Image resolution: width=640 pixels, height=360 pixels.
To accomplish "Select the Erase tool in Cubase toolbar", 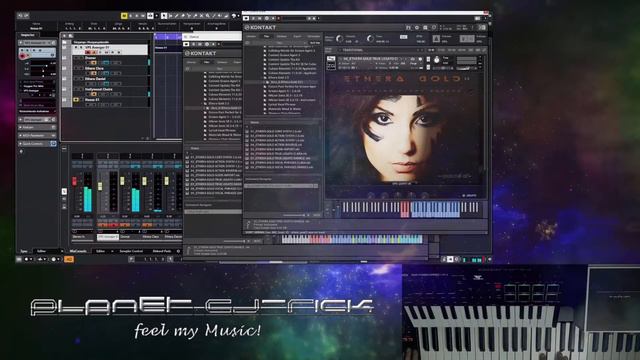I will tap(183, 16).
